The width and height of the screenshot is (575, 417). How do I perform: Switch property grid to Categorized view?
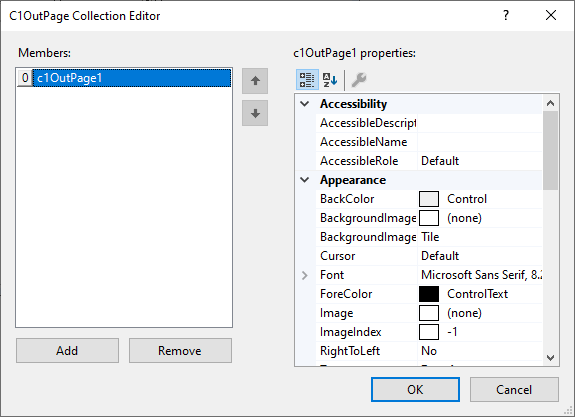pyautogui.click(x=307, y=80)
